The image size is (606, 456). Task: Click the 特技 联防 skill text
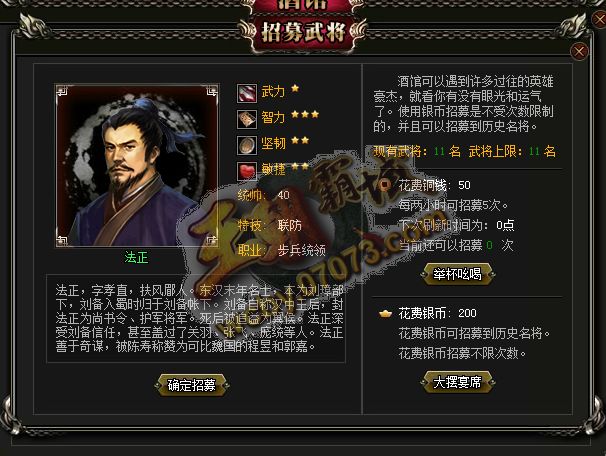[x=270, y=225]
